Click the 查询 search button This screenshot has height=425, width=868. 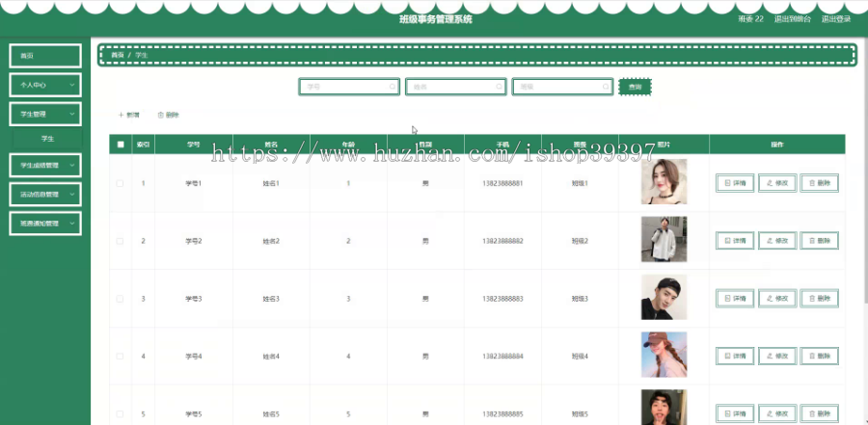coord(635,87)
